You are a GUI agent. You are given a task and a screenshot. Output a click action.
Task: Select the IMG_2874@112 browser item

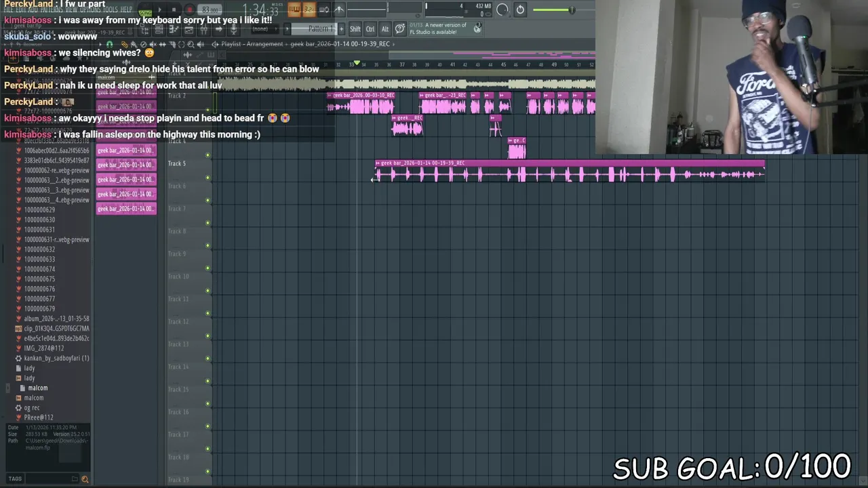tap(43, 348)
